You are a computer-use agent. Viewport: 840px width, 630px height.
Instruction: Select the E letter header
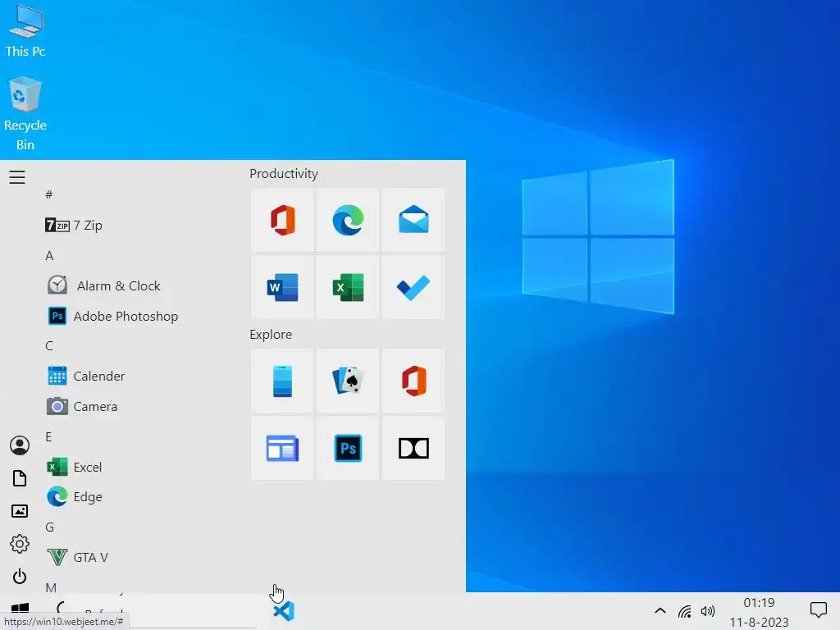click(x=48, y=436)
